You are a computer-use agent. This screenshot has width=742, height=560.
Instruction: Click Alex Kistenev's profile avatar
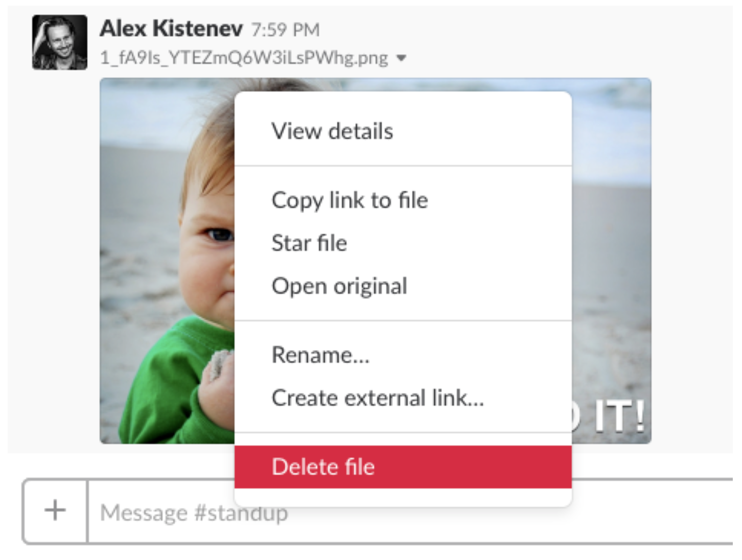pyautogui.click(x=59, y=42)
